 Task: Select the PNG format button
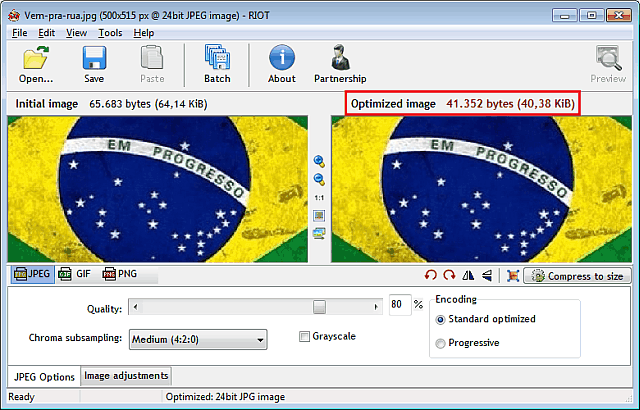click(x=120, y=274)
